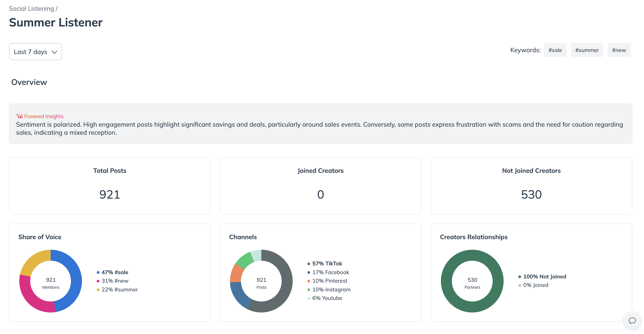This screenshot has width=644, height=334.
Task: Select the #new keyword chip
Action: [618, 50]
